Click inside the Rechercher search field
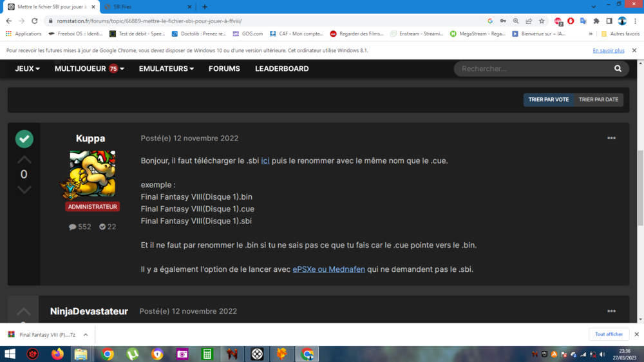This screenshot has width=644, height=362. (x=531, y=68)
